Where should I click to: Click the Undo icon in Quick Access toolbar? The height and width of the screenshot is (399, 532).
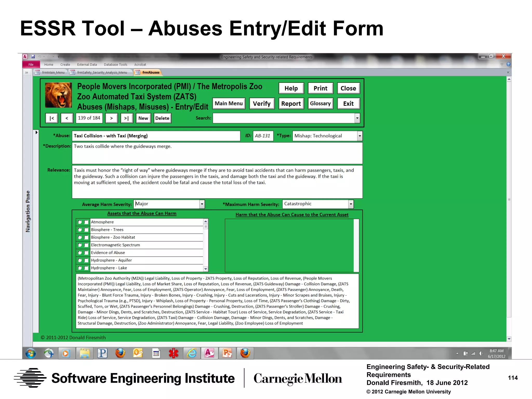coord(39,56)
